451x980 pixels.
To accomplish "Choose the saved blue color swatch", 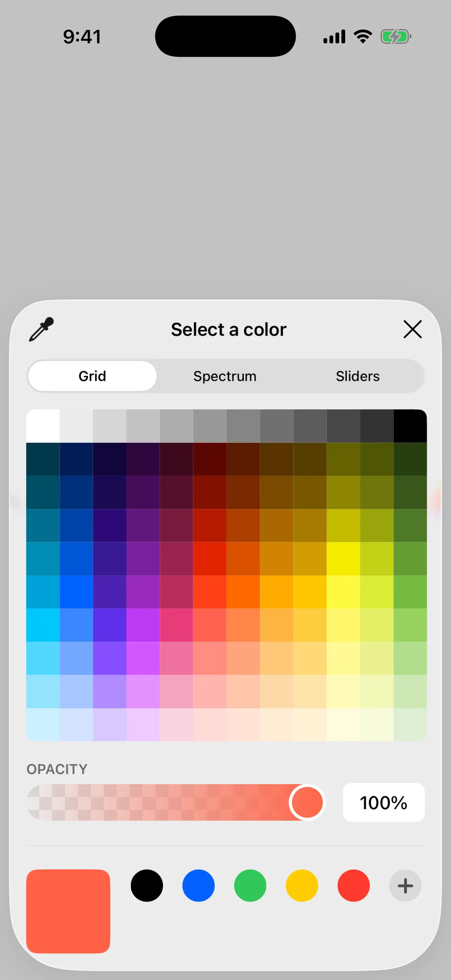I will [198, 886].
